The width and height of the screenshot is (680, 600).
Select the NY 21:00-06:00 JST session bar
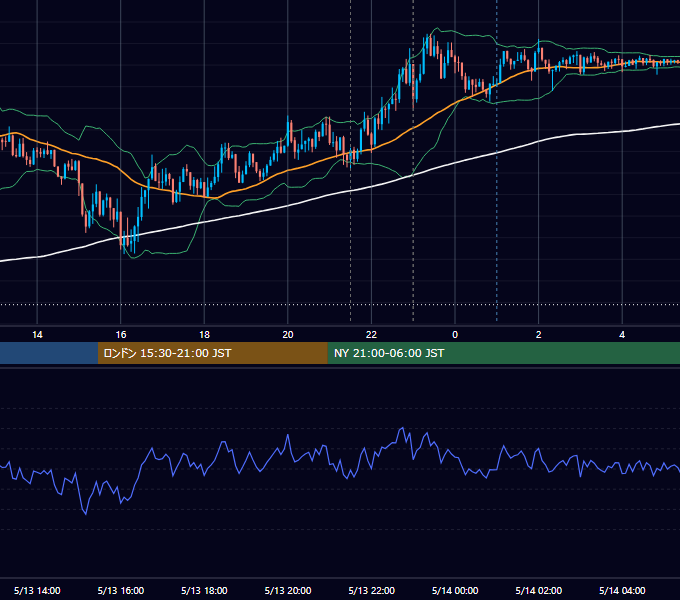point(503,353)
